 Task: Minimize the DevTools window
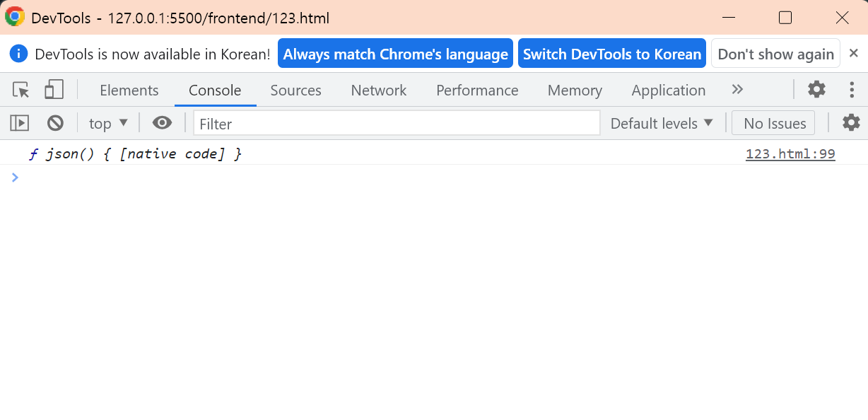tap(729, 18)
